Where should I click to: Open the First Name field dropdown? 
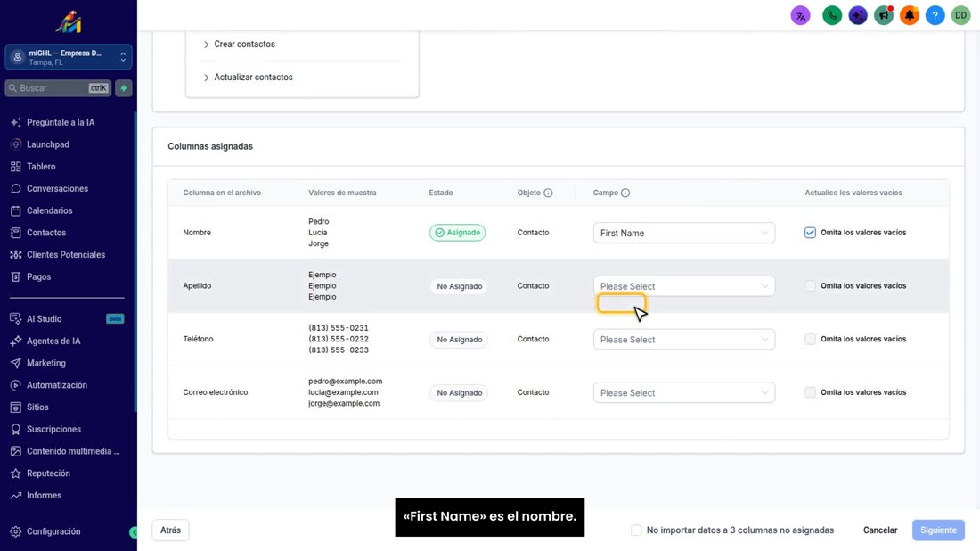683,233
